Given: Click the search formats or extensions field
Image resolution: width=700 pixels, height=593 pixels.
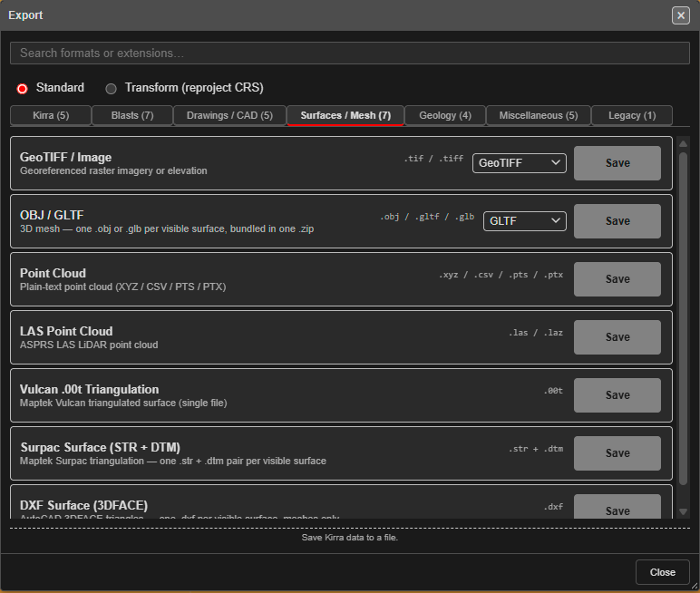Looking at the screenshot, I should (350, 53).
